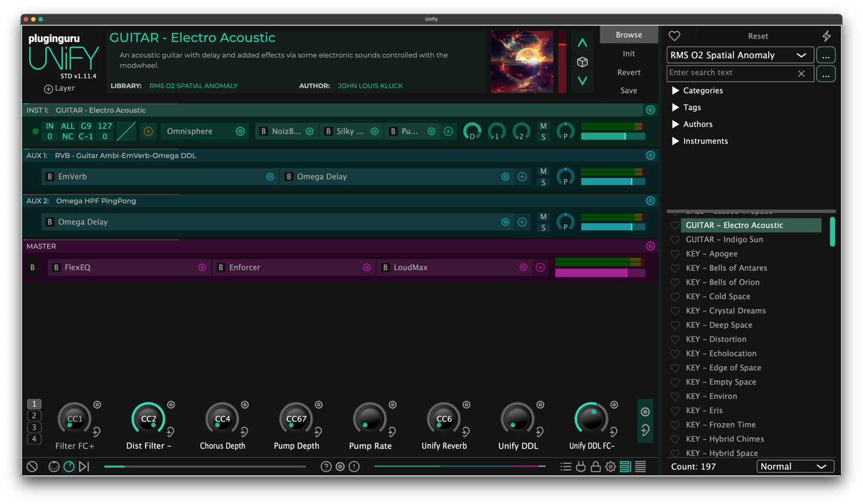Bypass the EmVerb effect with its B button
This screenshot has width=863, height=504.
[49, 177]
